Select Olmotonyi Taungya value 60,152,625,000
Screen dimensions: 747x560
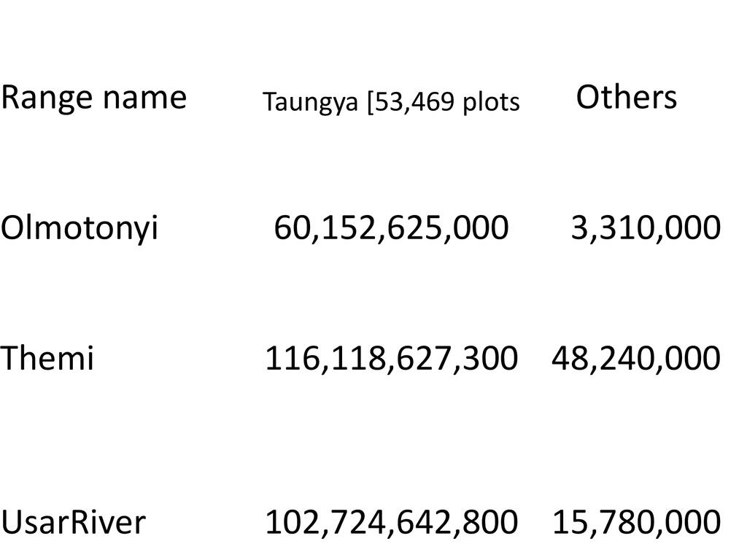point(390,229)
